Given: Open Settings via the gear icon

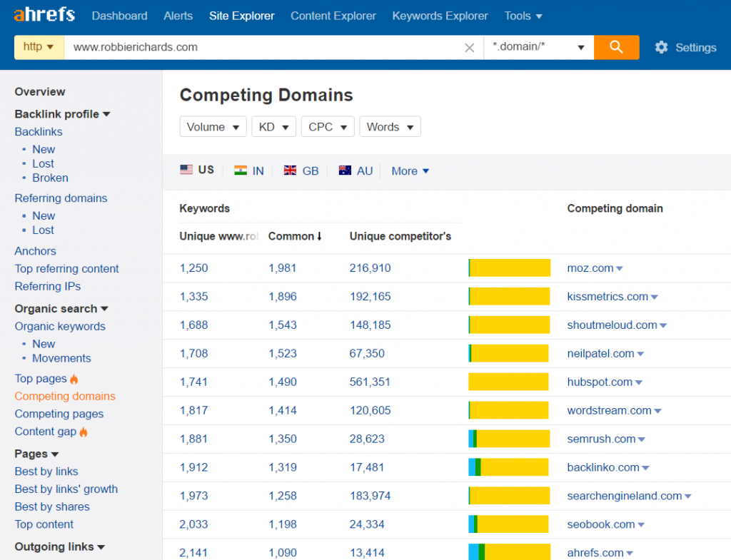Looking at the screenshot, I should point(662,47).
